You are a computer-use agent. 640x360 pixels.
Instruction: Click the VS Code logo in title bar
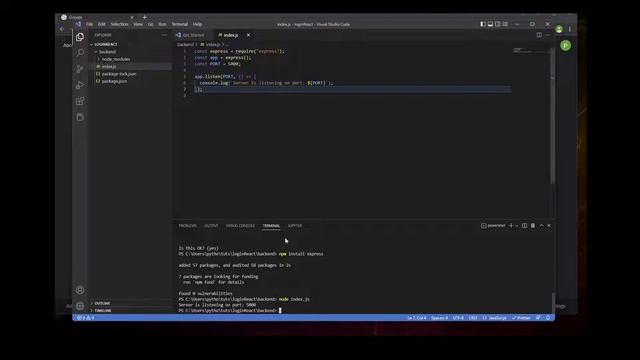[x=78, y=24]
